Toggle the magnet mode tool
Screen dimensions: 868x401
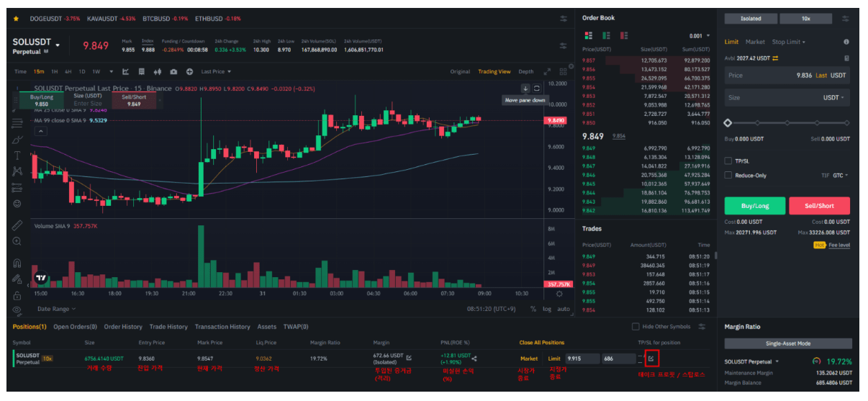[x=17, y=263]
